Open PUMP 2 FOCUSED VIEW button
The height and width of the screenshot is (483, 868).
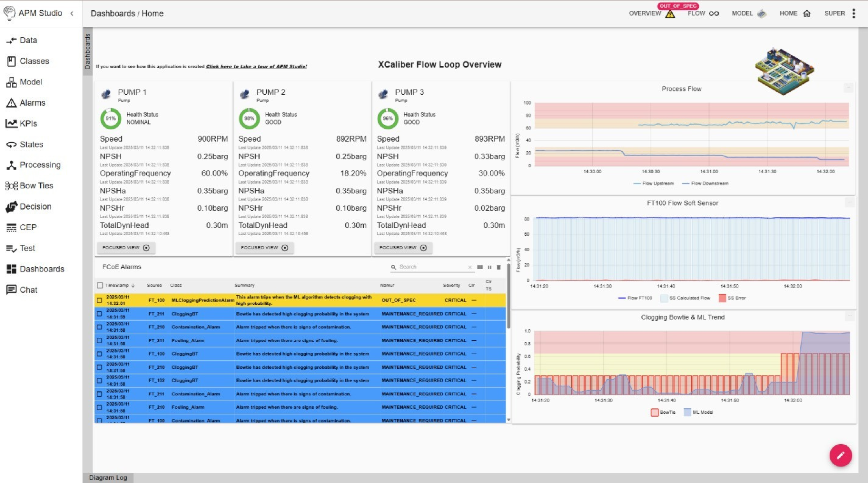[264, 248]
